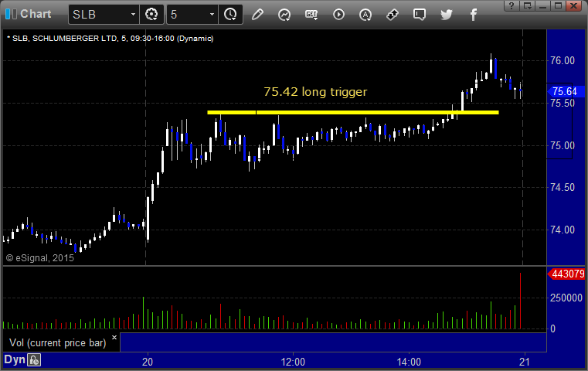Viewport: 588px width, 371px height.
Task: Click the 74.00 price axis label
Action: coord(563,230)
